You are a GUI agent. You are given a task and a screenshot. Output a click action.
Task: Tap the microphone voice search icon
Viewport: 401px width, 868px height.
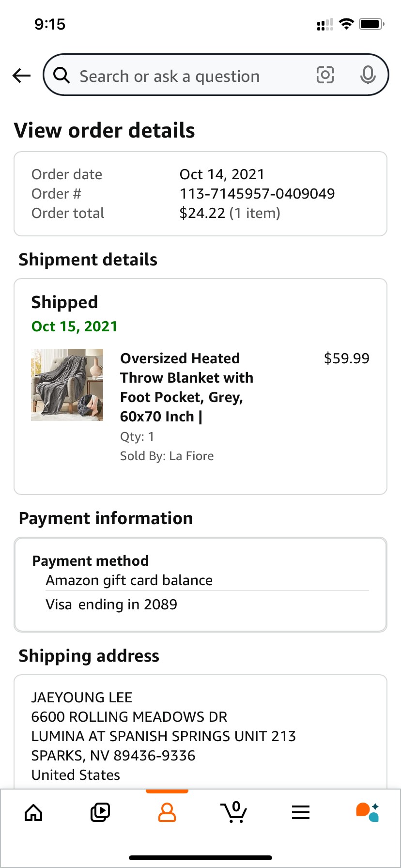pos(368,75)
